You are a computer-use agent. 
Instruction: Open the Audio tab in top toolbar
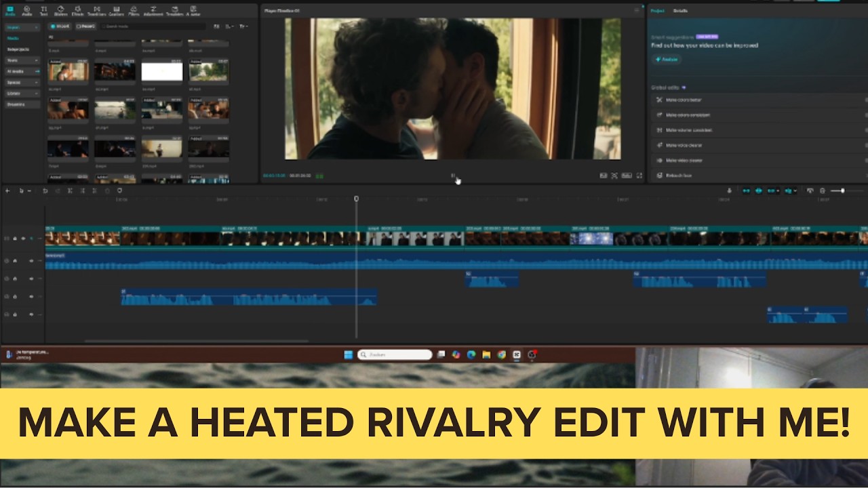(27, 11)
